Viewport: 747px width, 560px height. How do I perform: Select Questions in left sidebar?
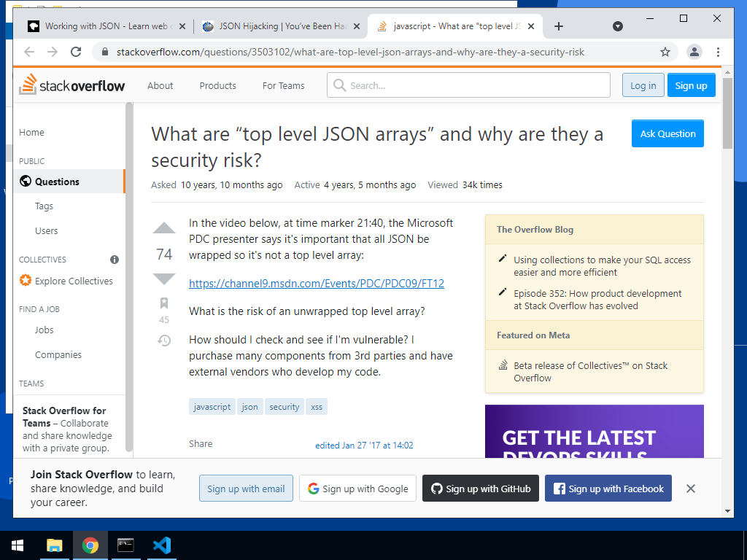[69, 182]
